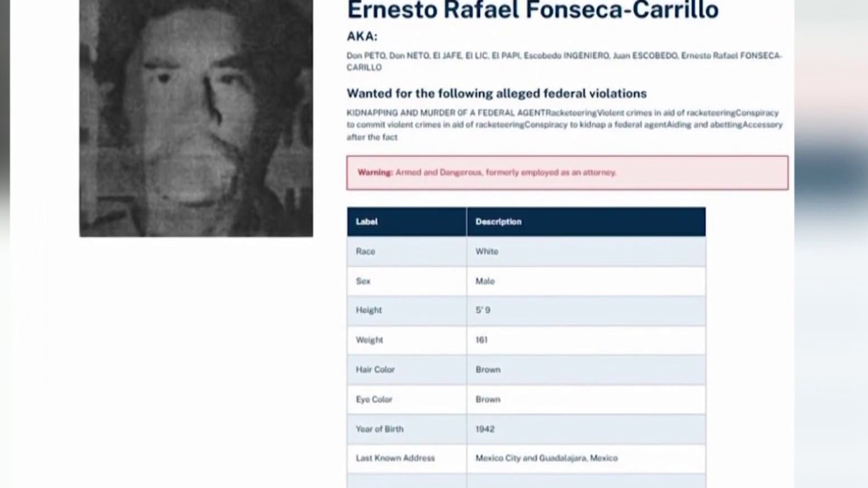Select the White value in the table
The width and height of the screenshot is (868, 488).
click(486, 251)
